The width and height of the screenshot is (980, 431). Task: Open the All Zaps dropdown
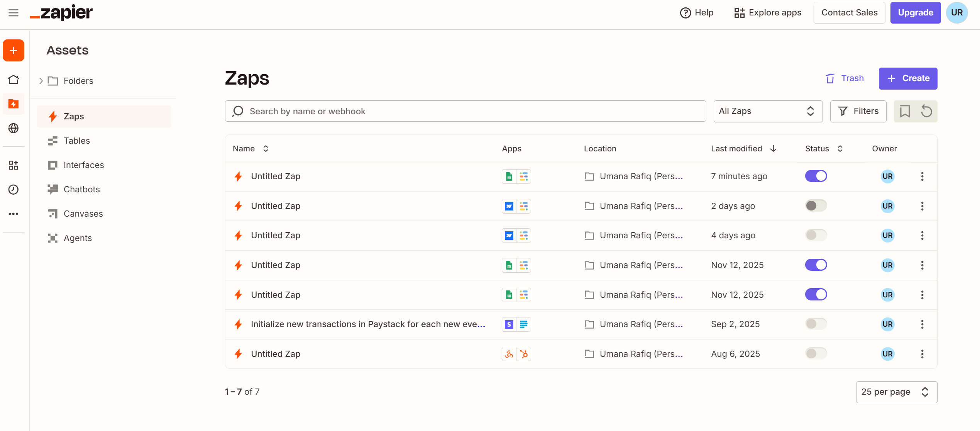(x=767, y=111)
